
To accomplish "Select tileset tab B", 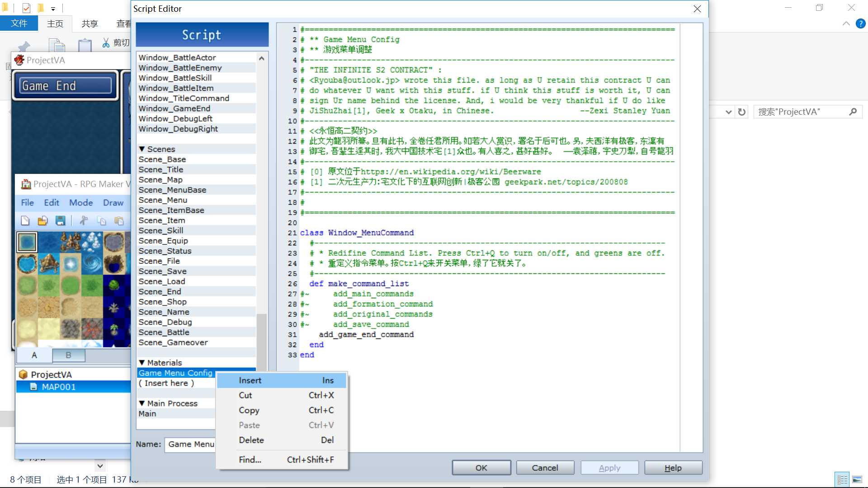I will point(68,355).
